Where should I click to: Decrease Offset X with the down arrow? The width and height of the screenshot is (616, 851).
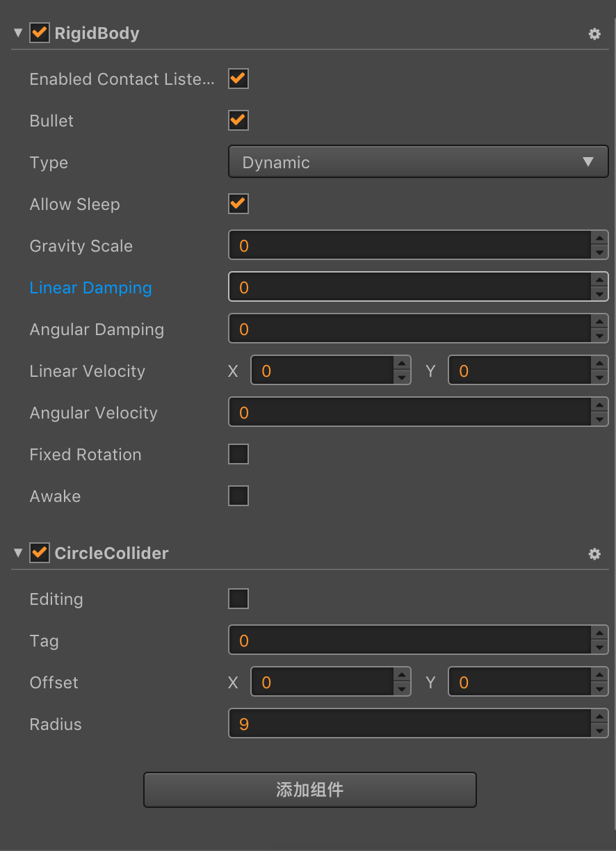click(402, 690)
